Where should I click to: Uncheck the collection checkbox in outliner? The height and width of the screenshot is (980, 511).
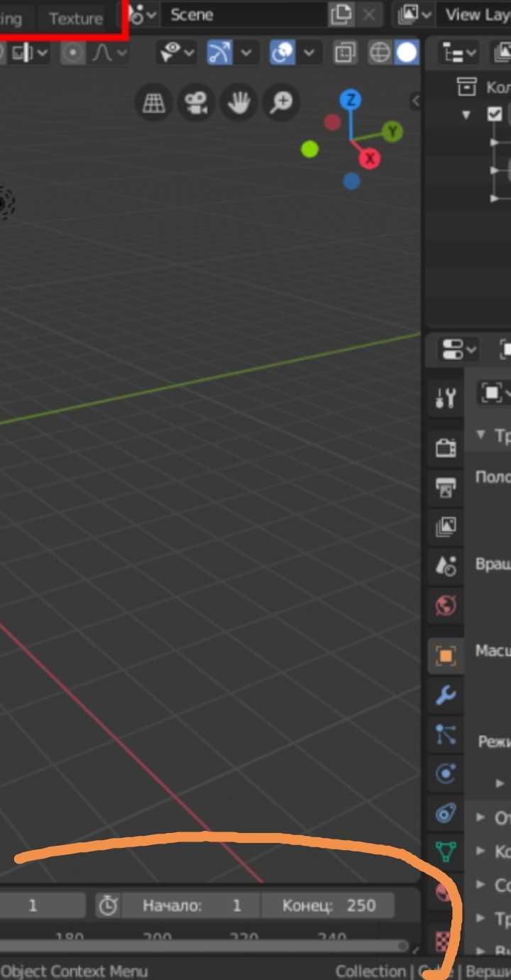[x=495, y=114]
